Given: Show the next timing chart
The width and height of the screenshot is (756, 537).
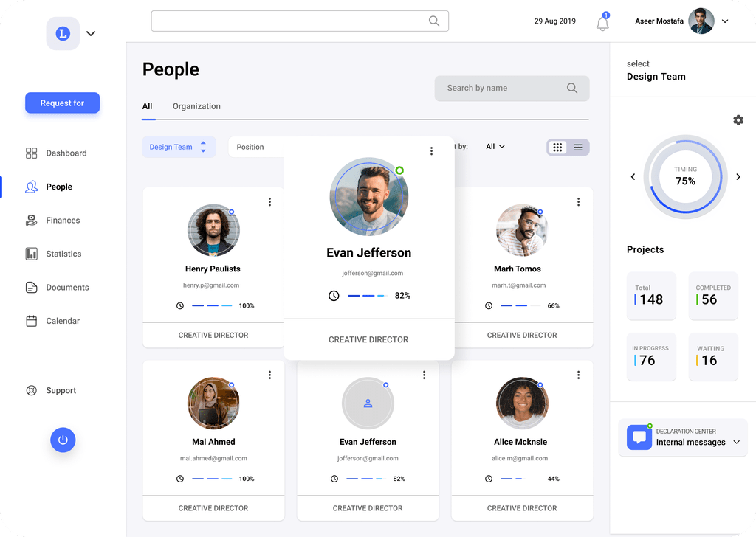Looking at the screenshot, I should click(738, 177).
